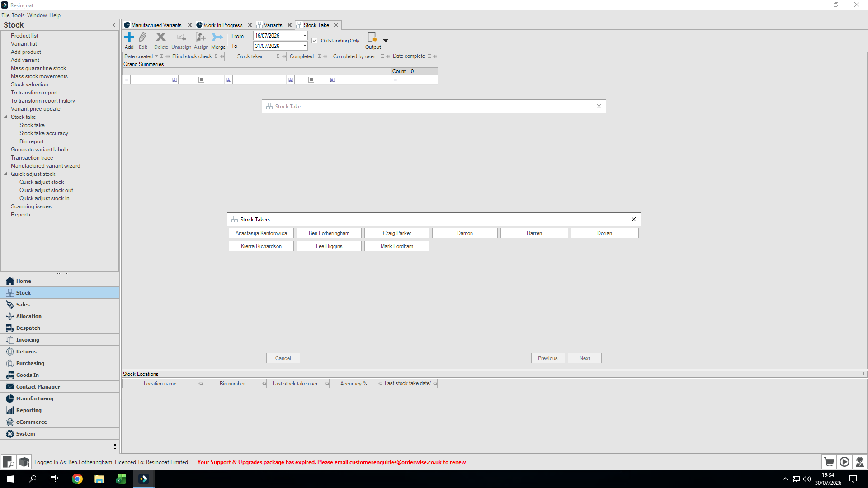Open the Invoicing module
Image resolution: width=868 pixels, height=488 pixels.
[x=60, y=340]
